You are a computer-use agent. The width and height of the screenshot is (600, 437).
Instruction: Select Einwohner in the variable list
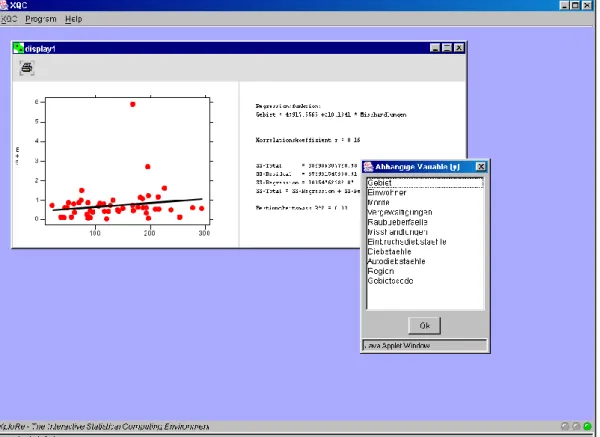(425, 192)
